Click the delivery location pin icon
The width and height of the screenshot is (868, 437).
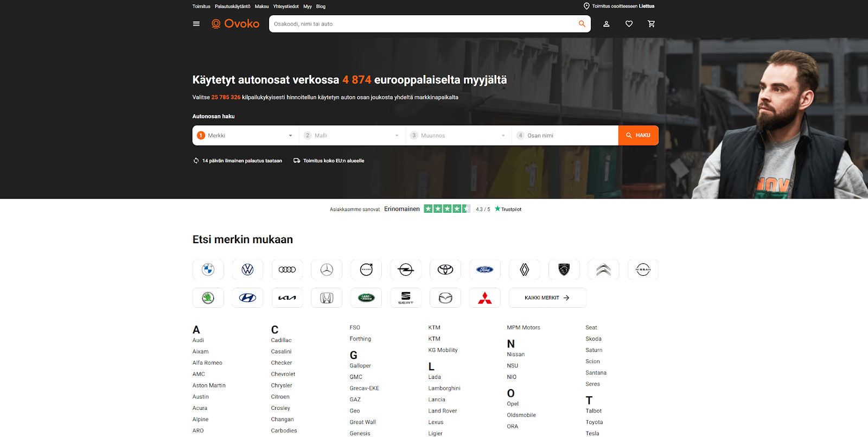tap(586, 7)
